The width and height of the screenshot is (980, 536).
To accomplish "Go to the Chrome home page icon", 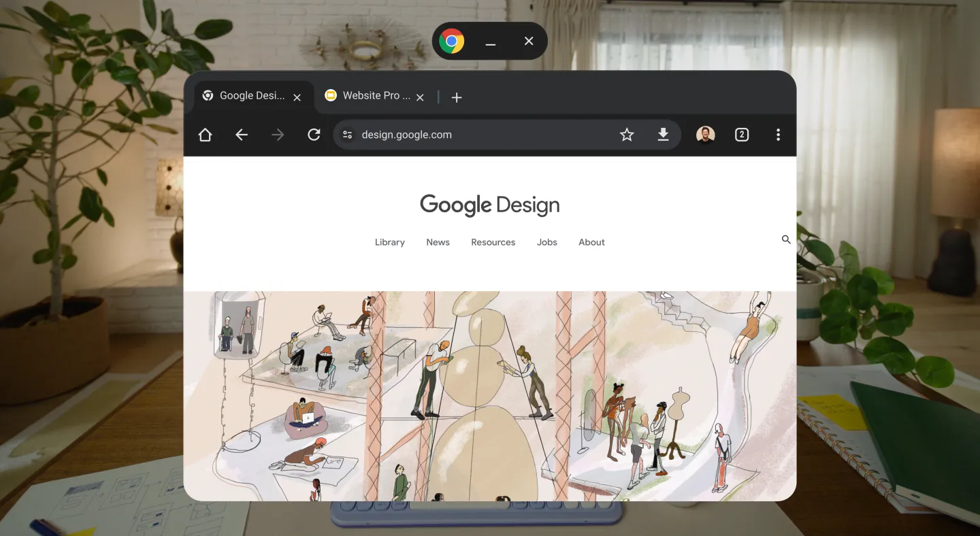I will [x=205, y=135].
